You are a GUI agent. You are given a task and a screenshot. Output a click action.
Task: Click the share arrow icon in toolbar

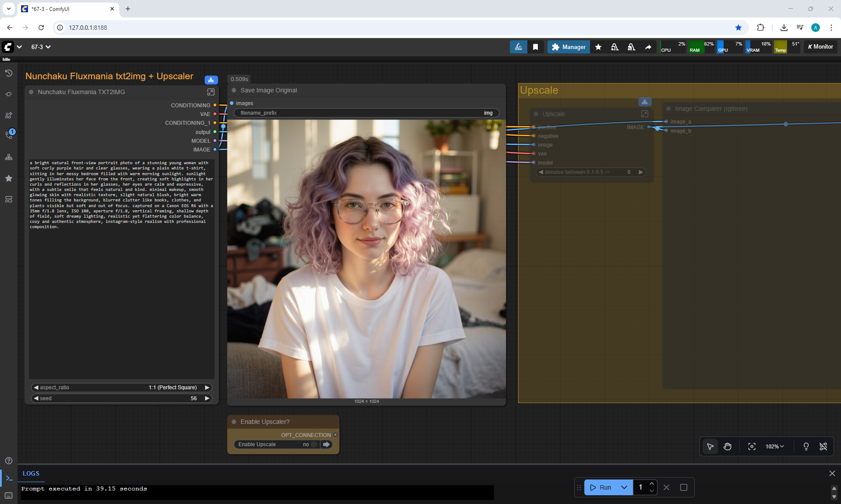coord(648,47)
